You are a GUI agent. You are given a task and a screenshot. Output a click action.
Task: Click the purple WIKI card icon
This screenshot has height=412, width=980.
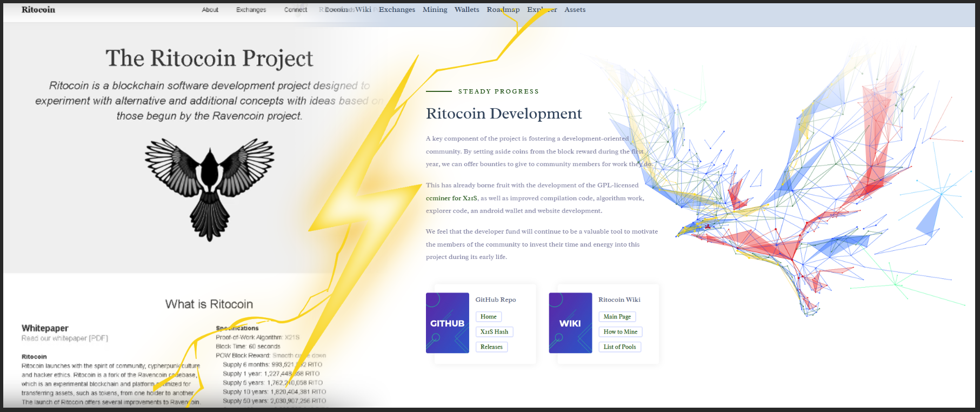coord(570,323)
